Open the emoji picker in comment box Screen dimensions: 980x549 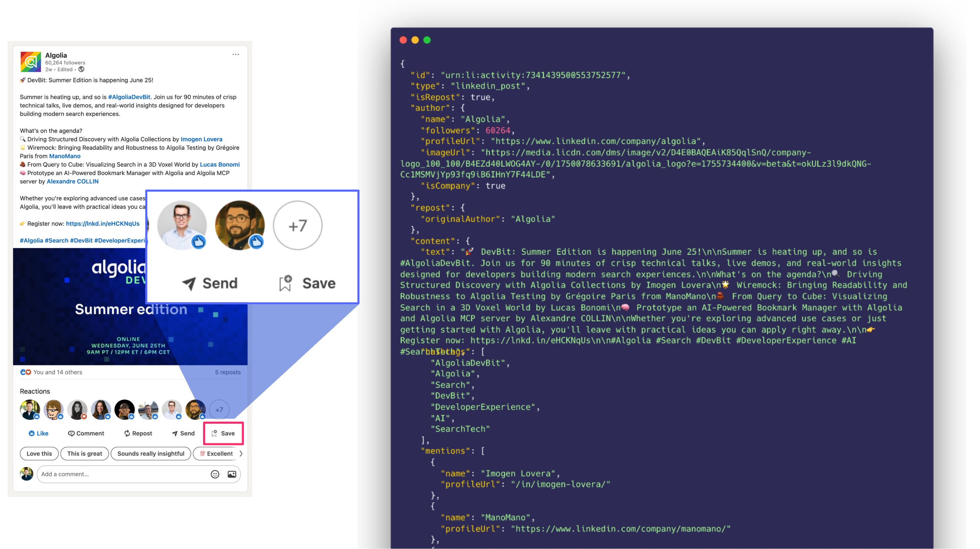coord(215,474)
